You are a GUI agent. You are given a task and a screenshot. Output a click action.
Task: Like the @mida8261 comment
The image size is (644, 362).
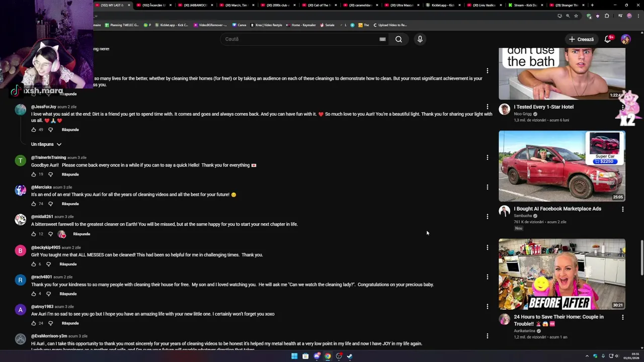pos(34,234)
